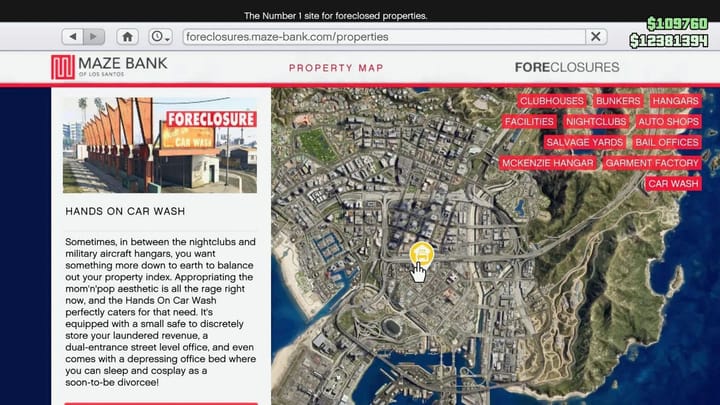Open the browsing history clock dropdown
Image resolution: width=720 pixels, height=405 pixels.
point(160,37)
